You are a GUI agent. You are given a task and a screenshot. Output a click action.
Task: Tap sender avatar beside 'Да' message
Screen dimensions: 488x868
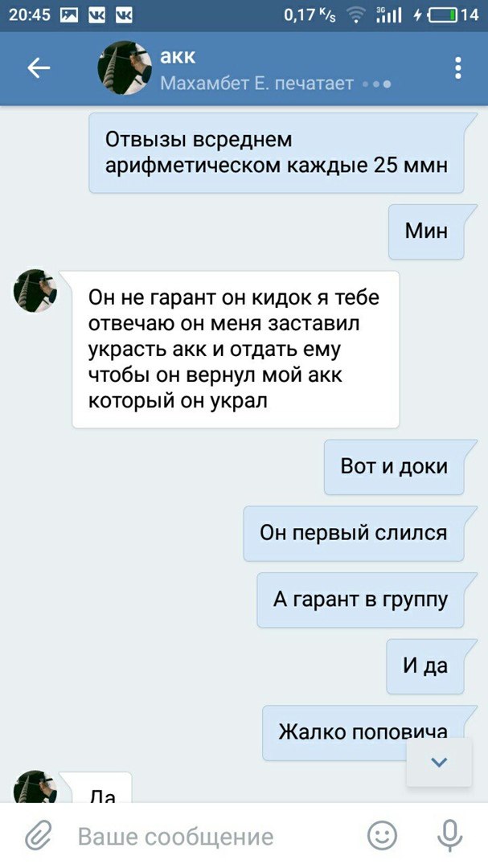35,786
